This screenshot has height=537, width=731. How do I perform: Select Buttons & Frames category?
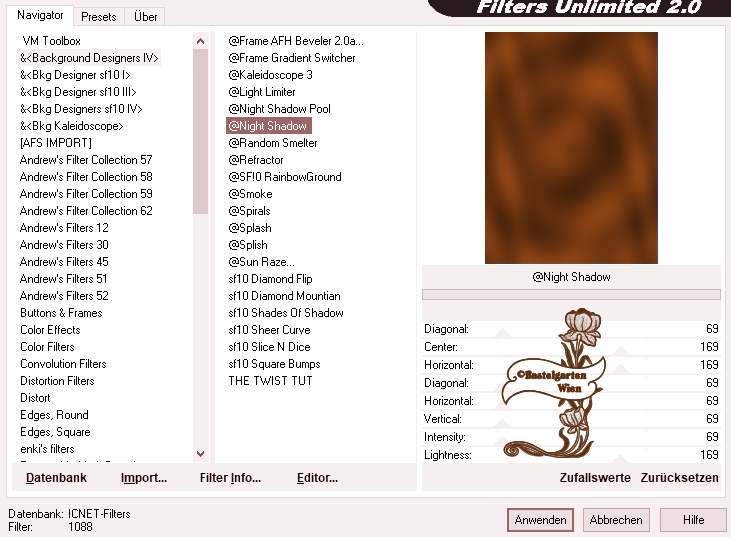[61, 313]
